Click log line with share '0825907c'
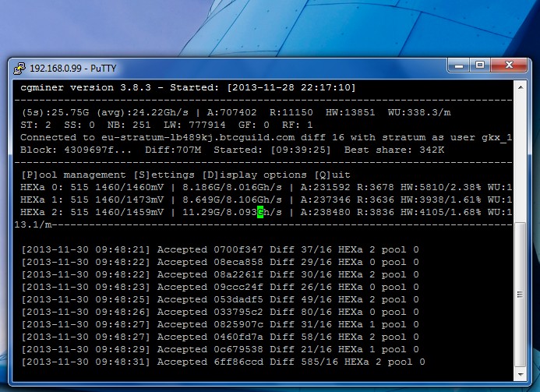 click(x=220, y=324)
